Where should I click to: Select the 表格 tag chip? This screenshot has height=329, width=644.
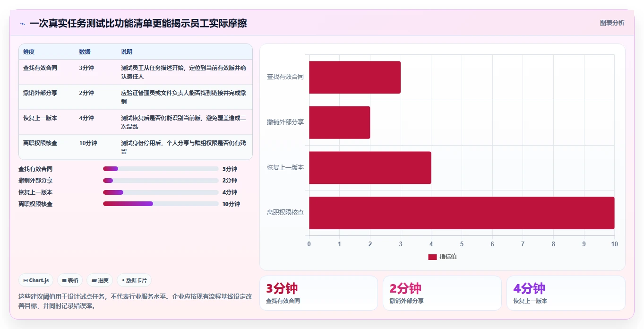[70, 280]
